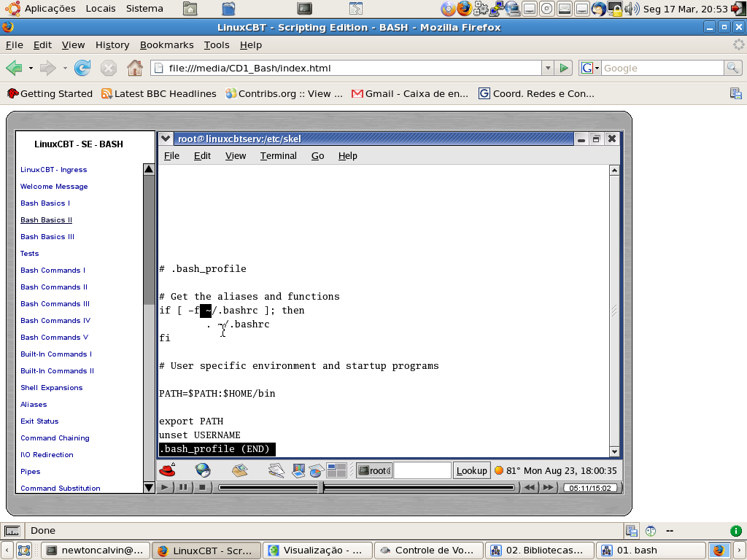Screen dimensions: 747x560
Task: Click the stop loading button
Action: pyautogui.click(x=109, y=69)
